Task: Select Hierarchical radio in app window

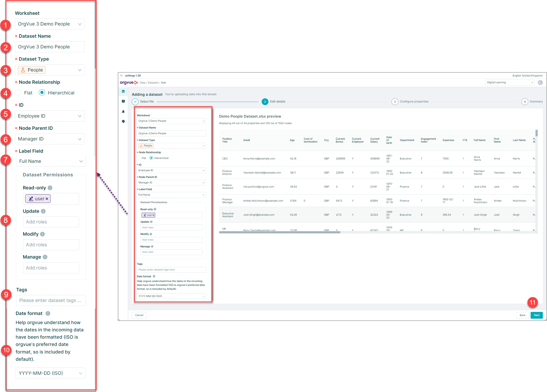Action: click(x=151, y=158)
